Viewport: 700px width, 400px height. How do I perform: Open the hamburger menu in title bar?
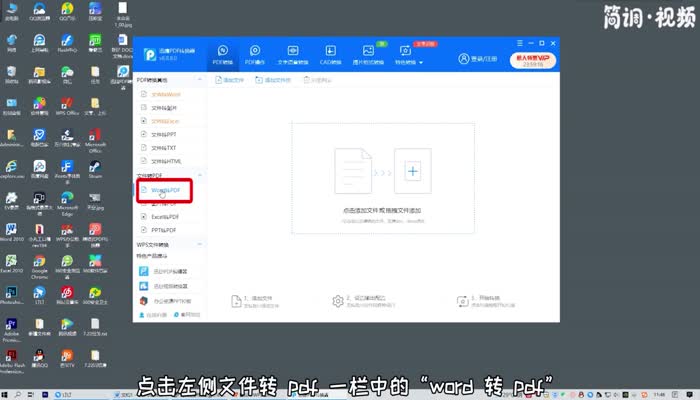(522, 42)
